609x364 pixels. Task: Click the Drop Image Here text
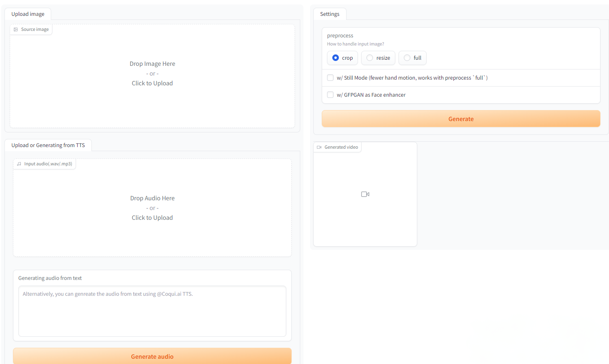[152, 64]
